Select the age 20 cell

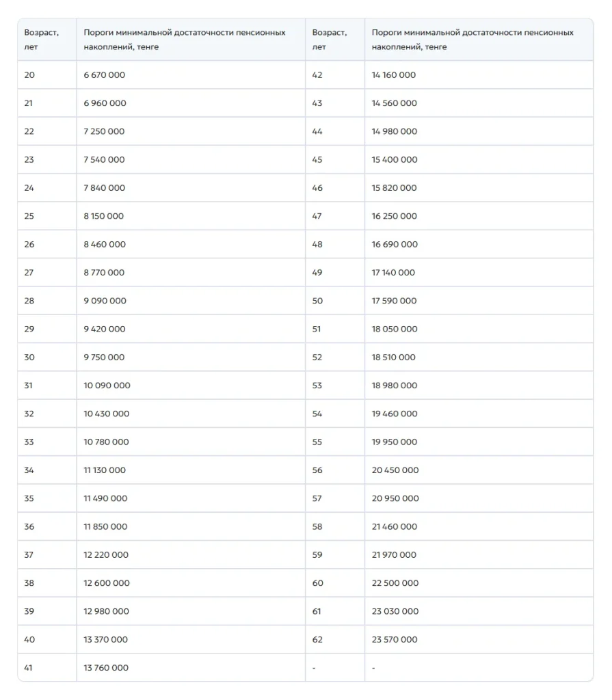(x=47, y=75)
